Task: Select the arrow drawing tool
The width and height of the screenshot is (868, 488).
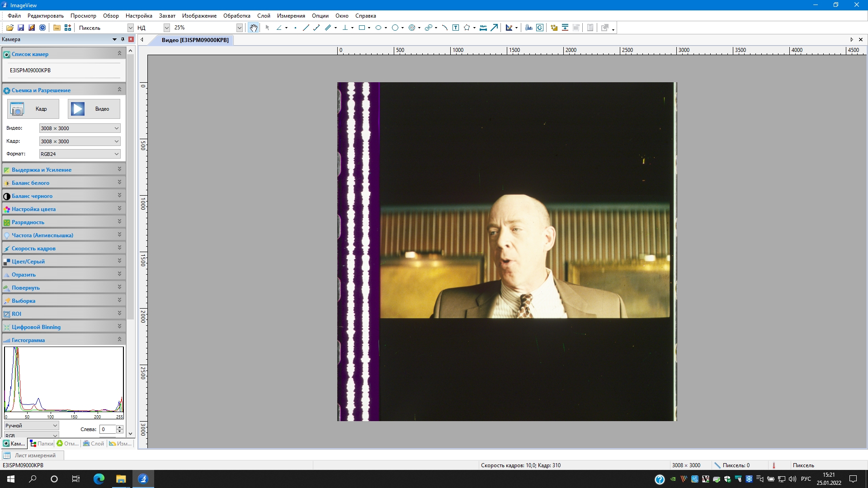Action: point(495,28)
